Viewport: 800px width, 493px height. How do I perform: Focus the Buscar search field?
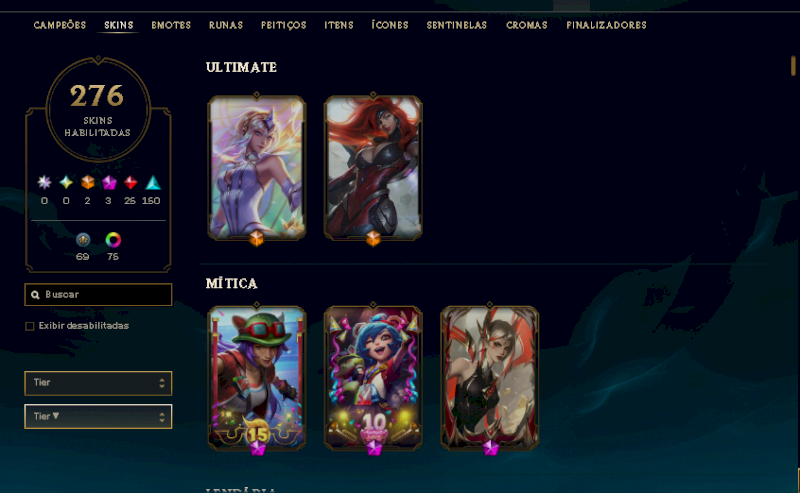coord(98,294)
